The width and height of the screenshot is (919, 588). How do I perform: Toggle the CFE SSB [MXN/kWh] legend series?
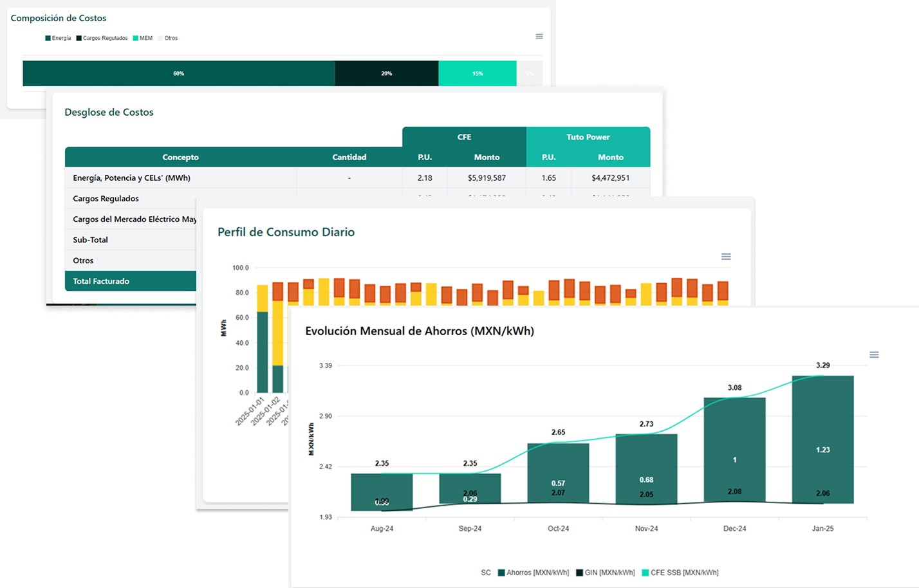click(x=680, y=573)
